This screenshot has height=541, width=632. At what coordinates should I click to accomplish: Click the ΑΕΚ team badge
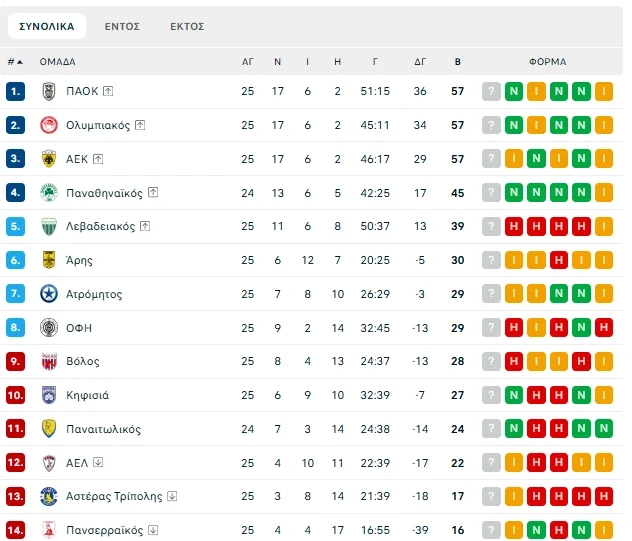(x=48, y=159)
